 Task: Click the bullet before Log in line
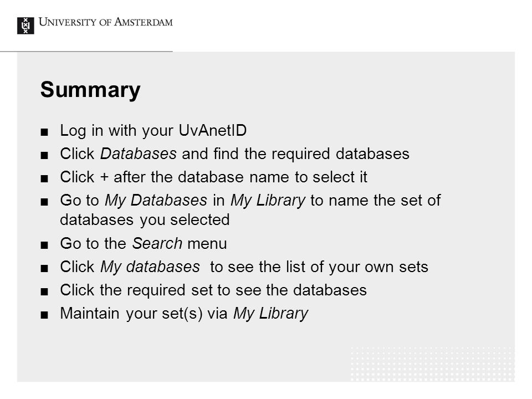(44, 132)
